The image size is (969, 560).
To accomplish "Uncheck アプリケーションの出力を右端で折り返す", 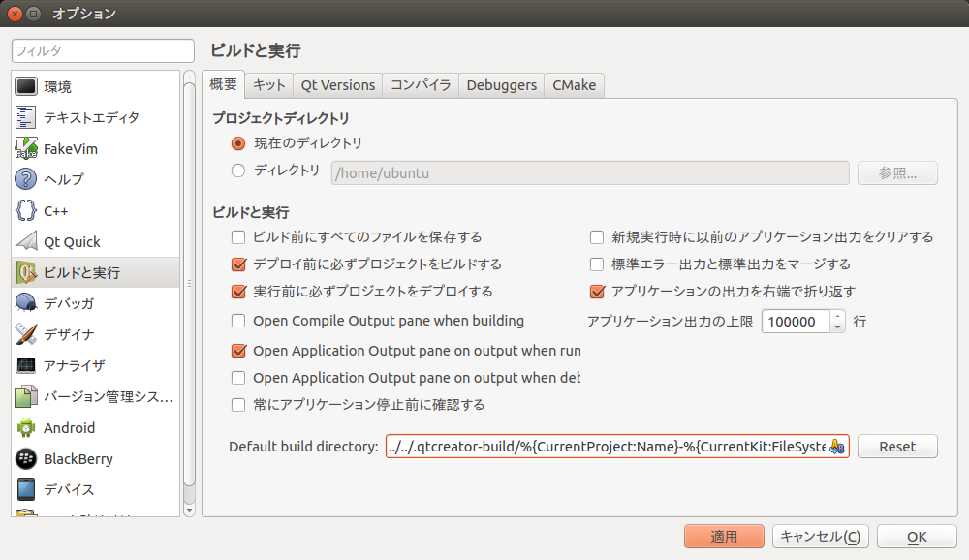I will [597, 292].
